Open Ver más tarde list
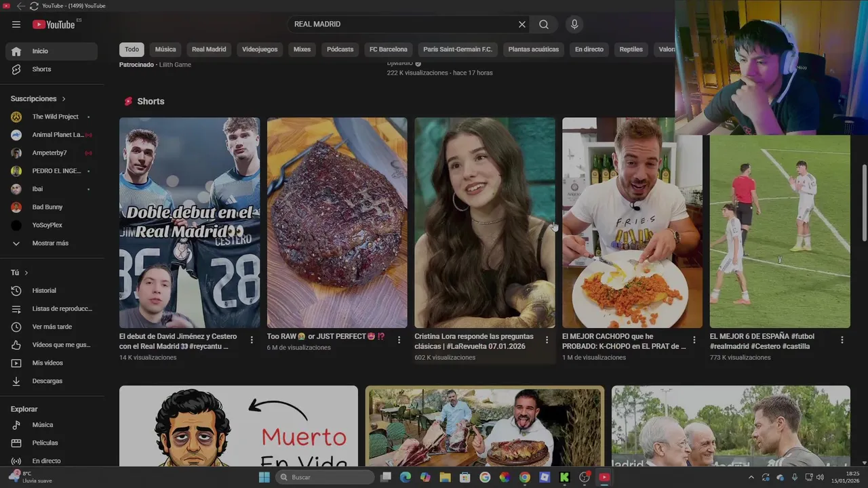 pos(52,327)
